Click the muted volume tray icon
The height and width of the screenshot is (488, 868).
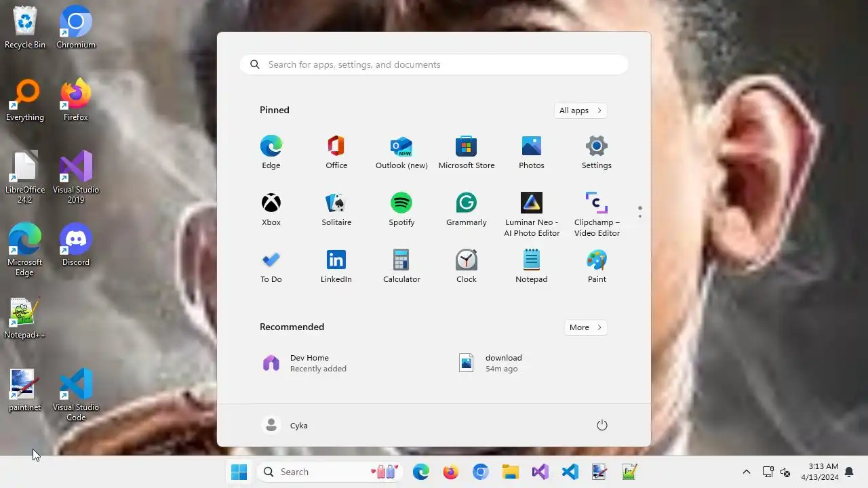pyautogui.click(x=785, y=472)
